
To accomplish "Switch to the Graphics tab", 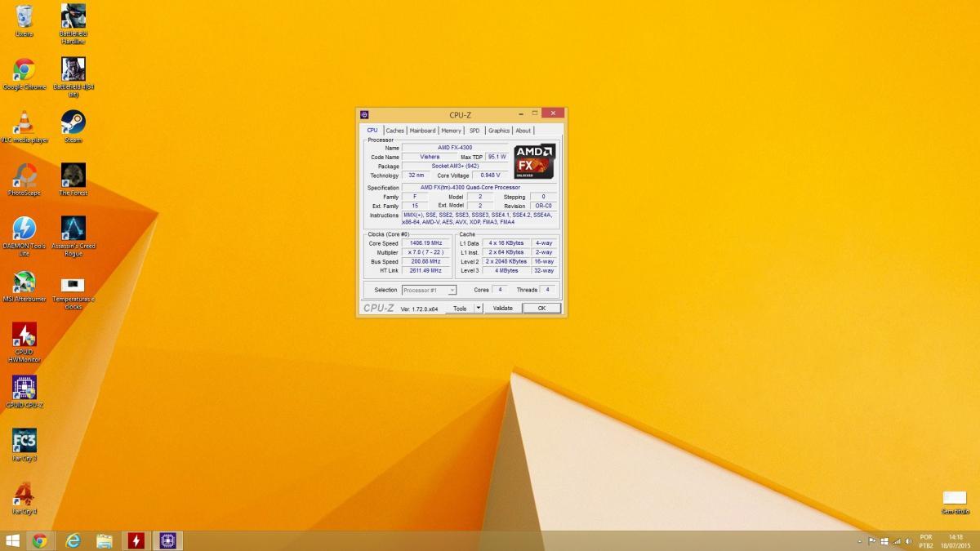I will tap(499, 131).
